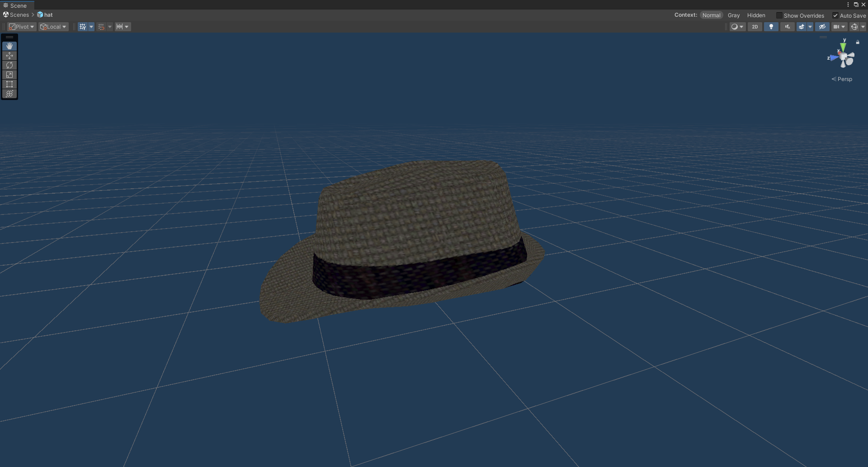Select the Move tool
This screenshot has width=868, height=467.
[9, 56]
